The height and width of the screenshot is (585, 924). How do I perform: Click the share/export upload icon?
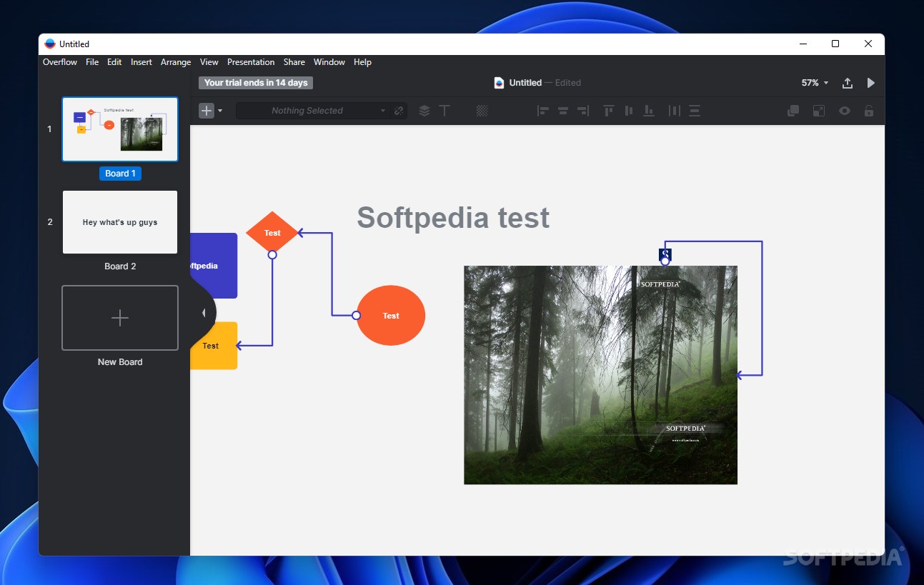[x=848, y=83]
